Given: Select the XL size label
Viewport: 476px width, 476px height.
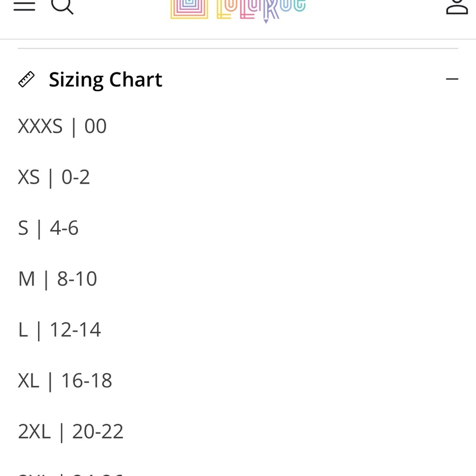Looking at the screenshot, I should point(29,381).
